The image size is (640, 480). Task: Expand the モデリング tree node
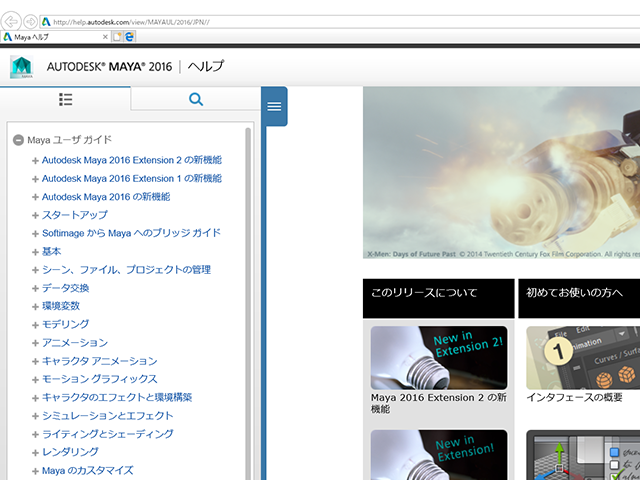(35, 325)
